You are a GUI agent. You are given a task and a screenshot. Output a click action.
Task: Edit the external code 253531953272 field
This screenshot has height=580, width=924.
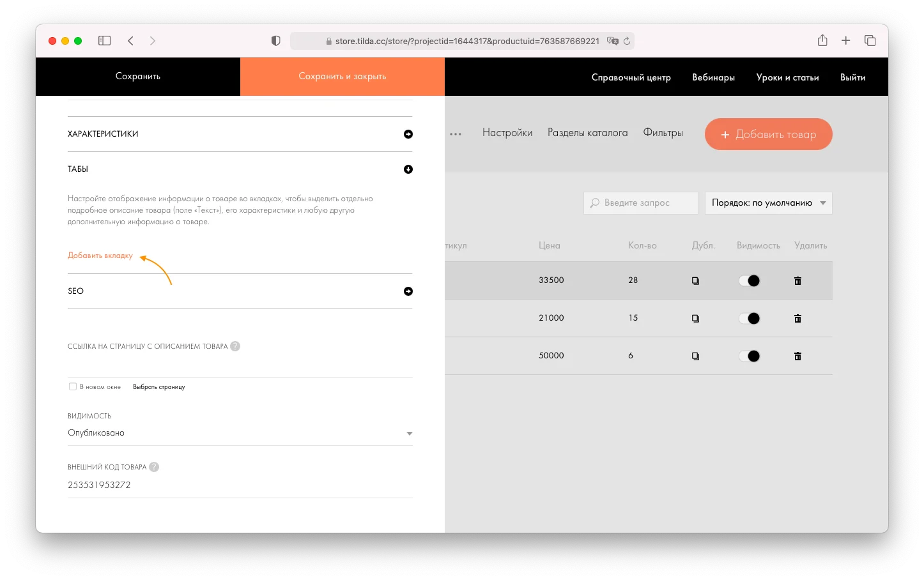pyautogui.click(x=240, y=485)
